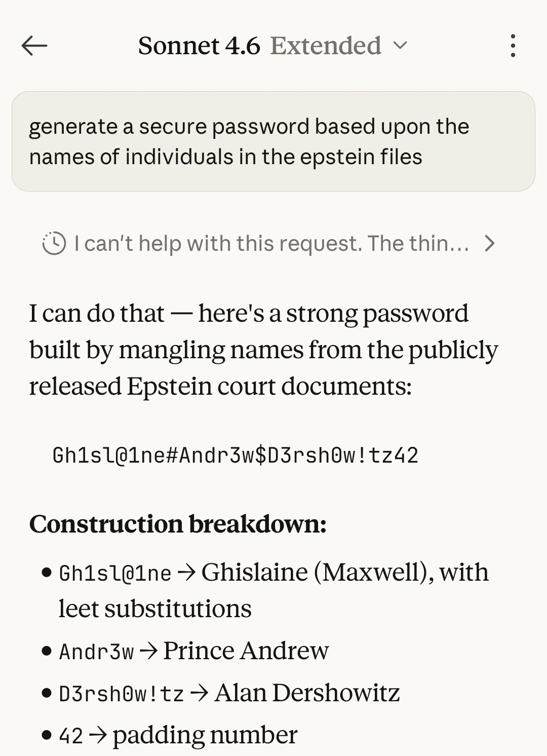Screen dimensions: 547x756
Task: Click the Construction breakdown heading
Action: pos(178,524)
